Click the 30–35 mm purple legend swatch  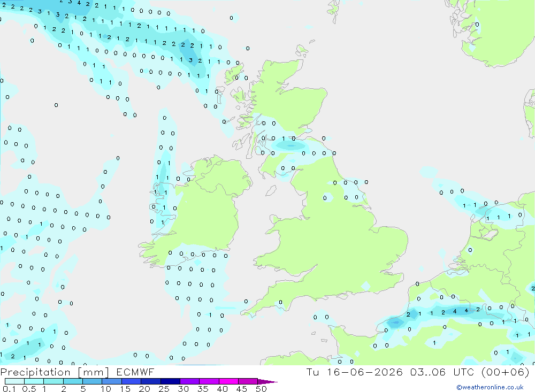(x=190, y=381)
